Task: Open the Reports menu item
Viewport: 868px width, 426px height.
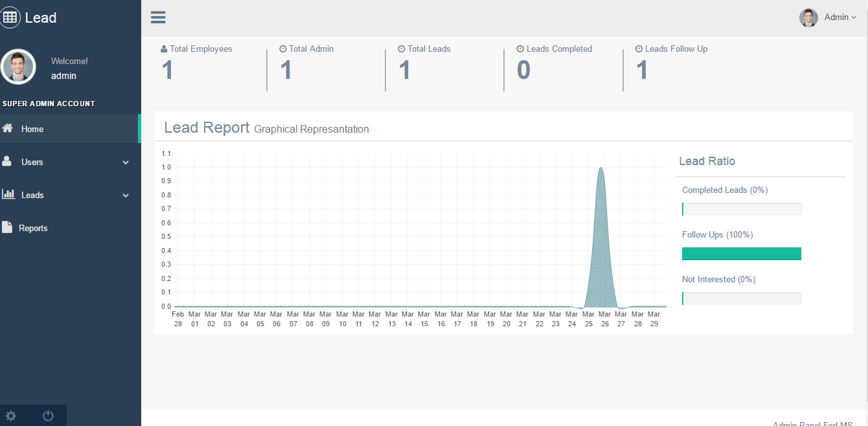Action: [33, 228]
